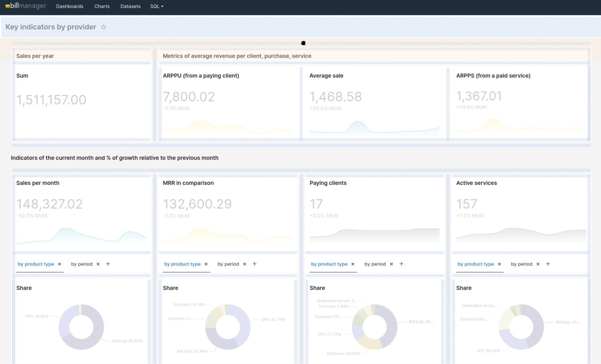This screenshot has height=364, width=601.
Task: Click the 'VPS: 28.86%' donut label
Action: click(37, 316)
